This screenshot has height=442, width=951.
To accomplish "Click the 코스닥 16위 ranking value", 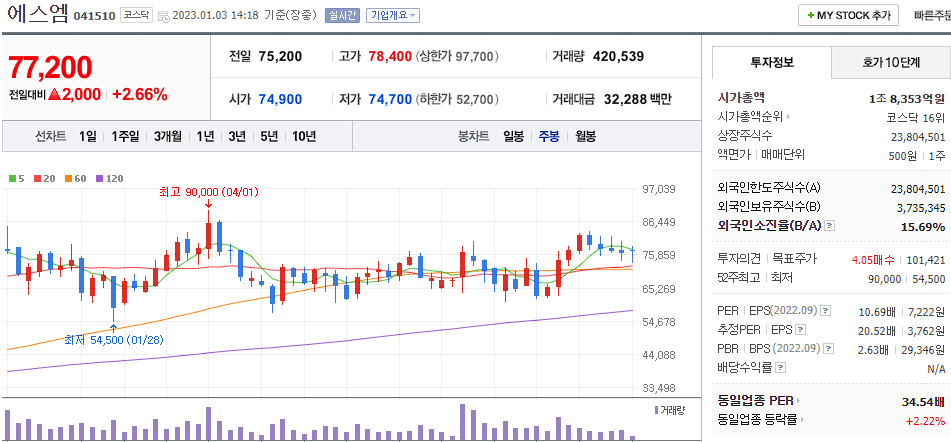I will (916, 116).
